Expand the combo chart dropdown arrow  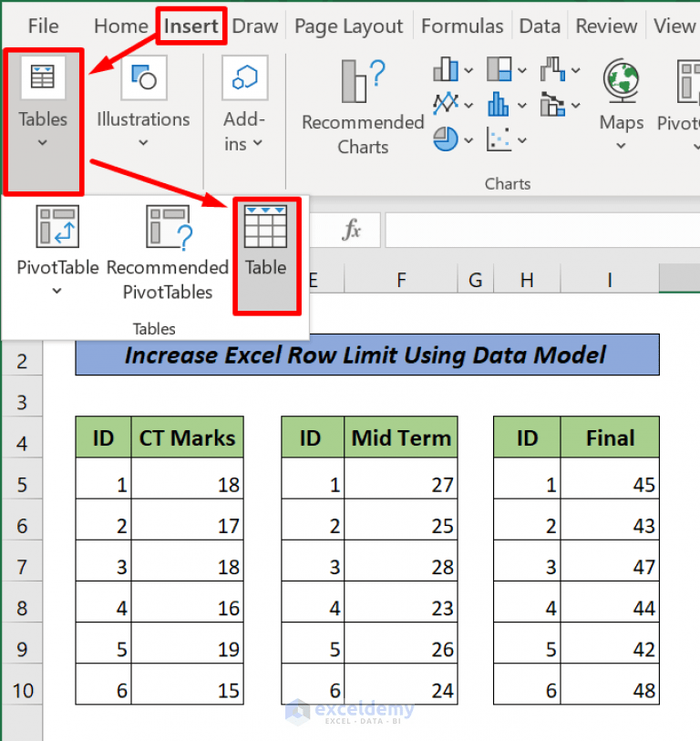pyautogui.click(x=576, y=106)
